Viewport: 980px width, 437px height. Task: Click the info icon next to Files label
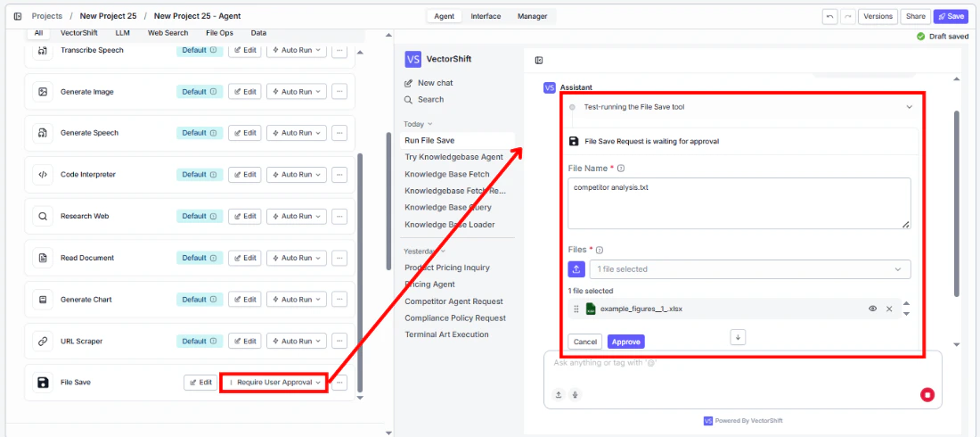(x=600, y=250)
